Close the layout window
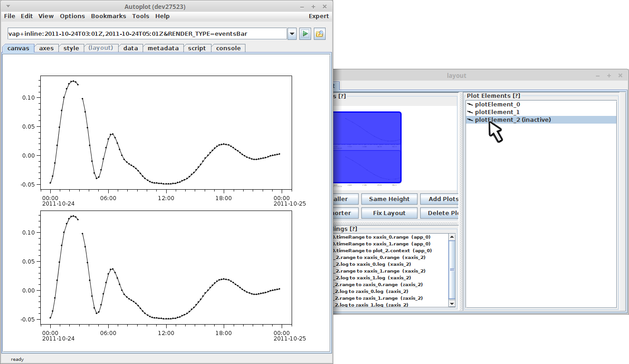The height and width of the screenshot is (364, 629). [x=621, y=76]
